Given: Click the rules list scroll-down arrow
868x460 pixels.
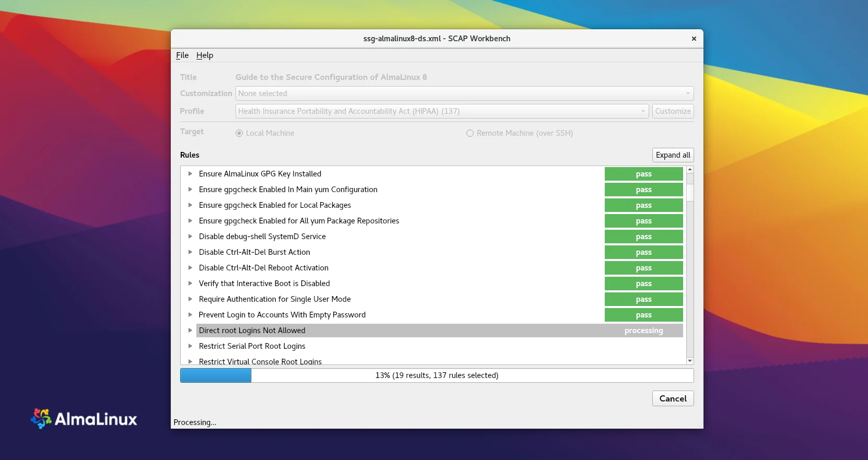Looking at the screenshot, I should 690,361.
